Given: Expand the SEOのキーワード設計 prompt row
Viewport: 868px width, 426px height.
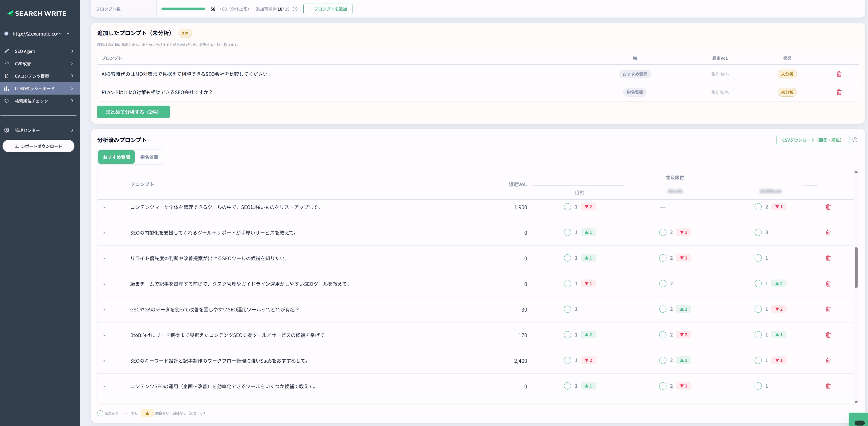Looking at the screenshot, I should tap(105, 361).
